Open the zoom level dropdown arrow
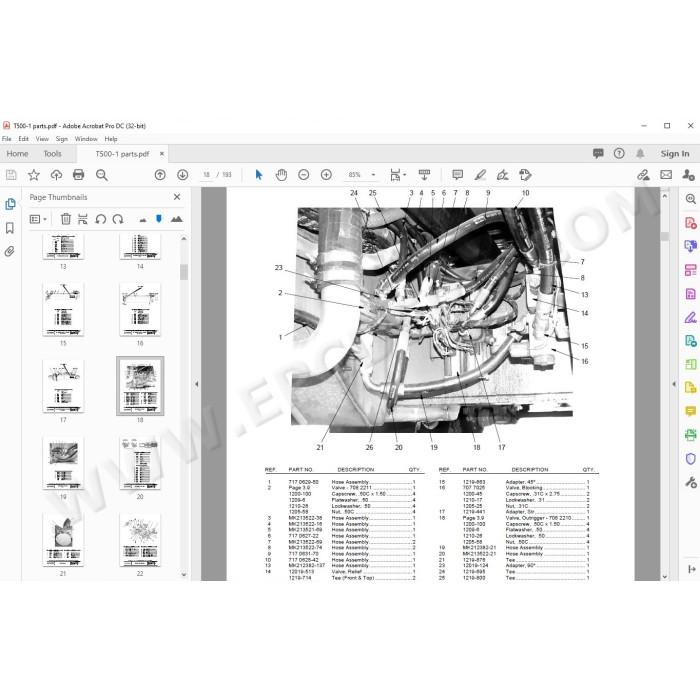 [374, 175]
